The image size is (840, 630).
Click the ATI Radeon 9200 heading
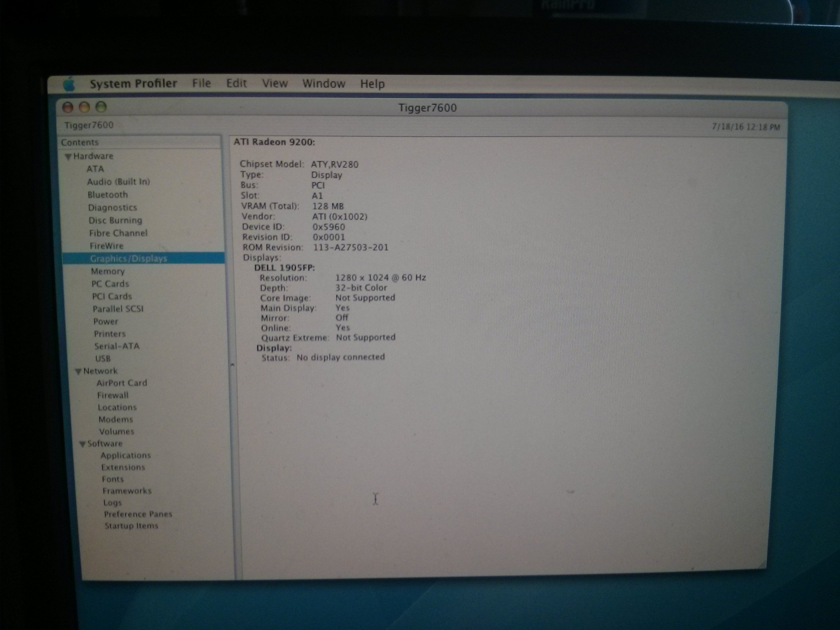pos(274,142)
